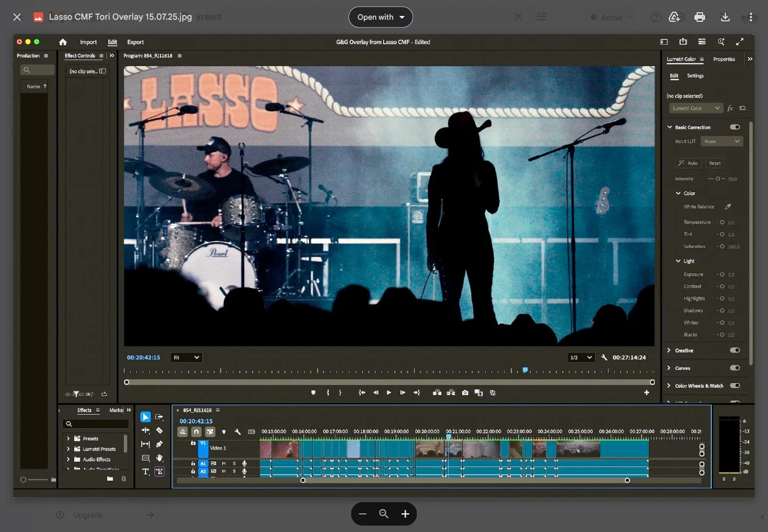768x532 pixels.
Task: Zoom in using the plus button
Action: 405,514
